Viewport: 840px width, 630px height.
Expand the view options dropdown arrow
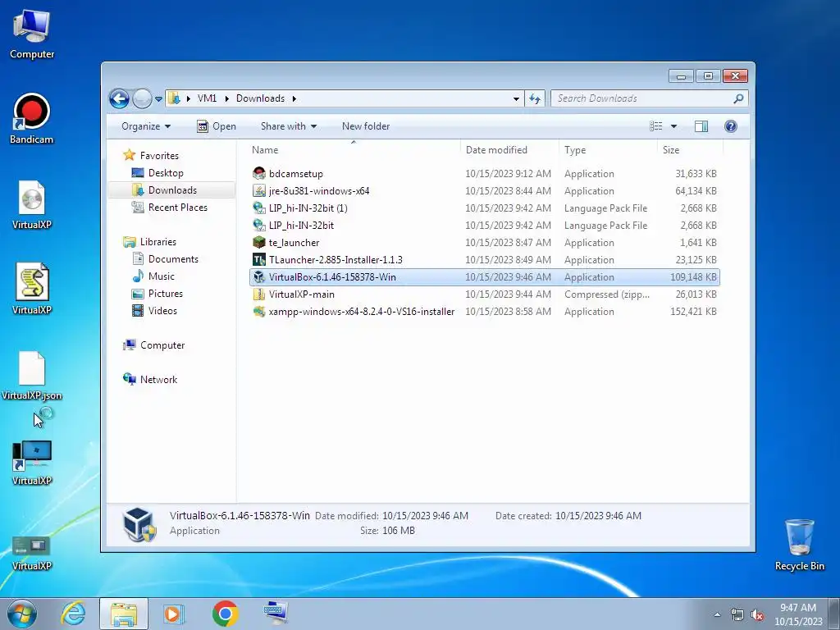(674, 126)
